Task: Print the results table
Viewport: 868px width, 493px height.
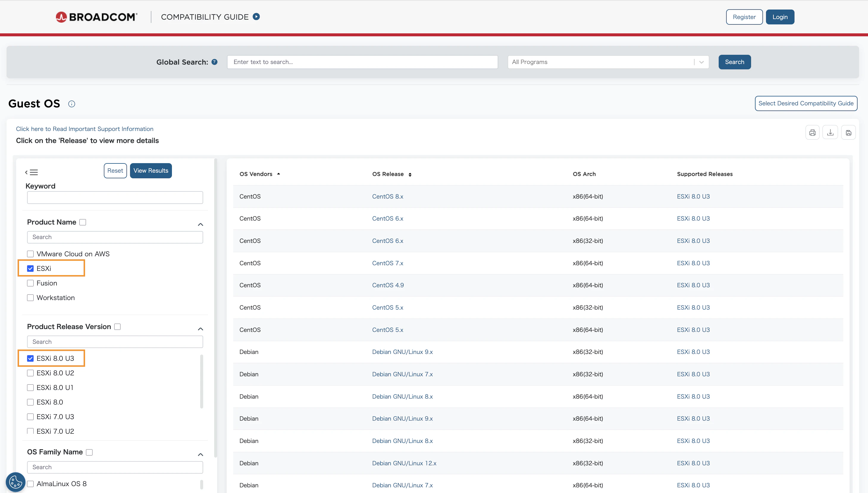Action: [812, 133]
